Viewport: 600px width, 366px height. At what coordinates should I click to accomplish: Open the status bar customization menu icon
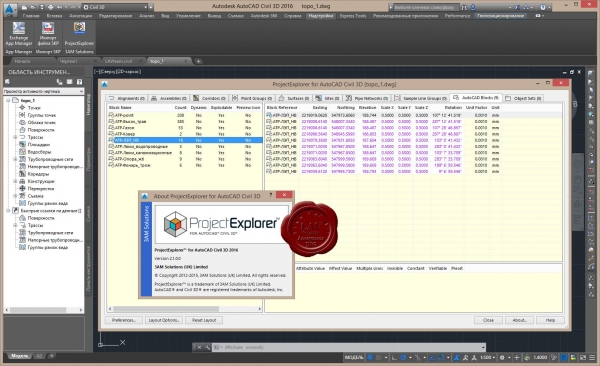tap(592, 358)
